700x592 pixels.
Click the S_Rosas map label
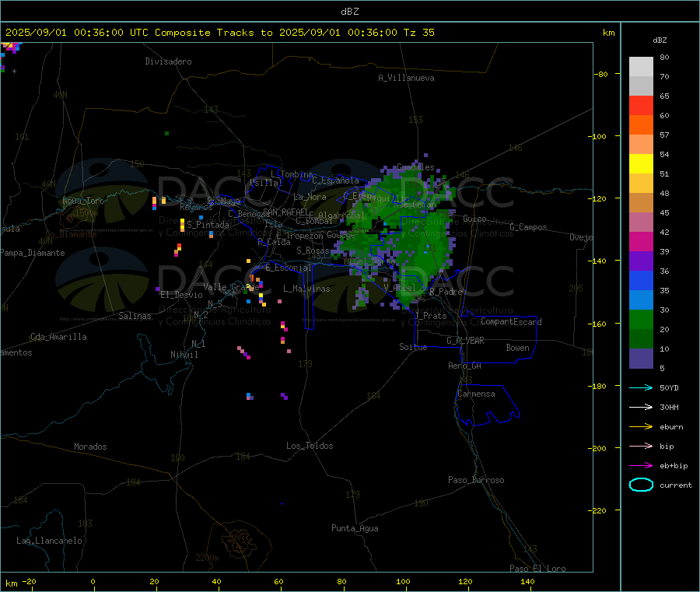pos(313,251)
